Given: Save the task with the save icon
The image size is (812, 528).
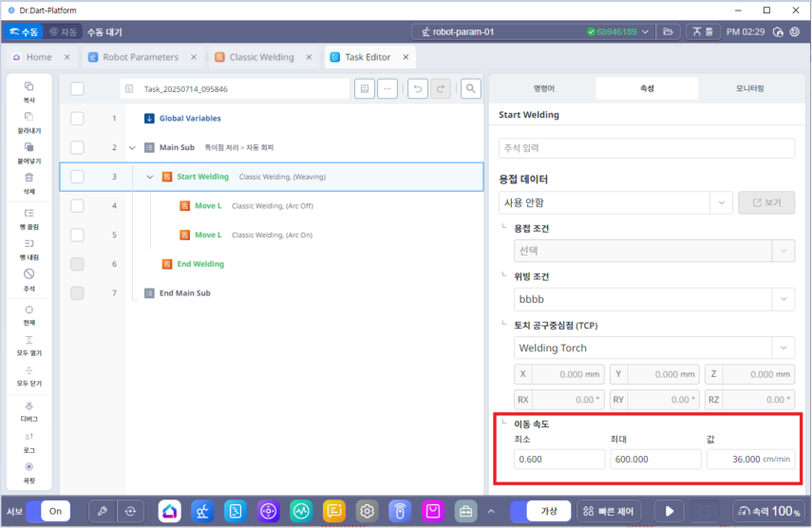Looking at the screenshot, I should coord(364,88).
